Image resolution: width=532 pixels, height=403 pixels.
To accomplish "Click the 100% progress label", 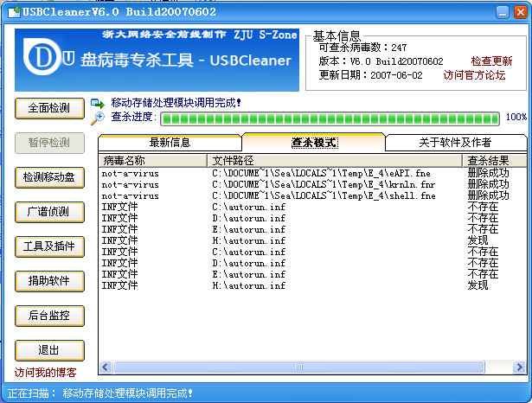I will 516,117.
